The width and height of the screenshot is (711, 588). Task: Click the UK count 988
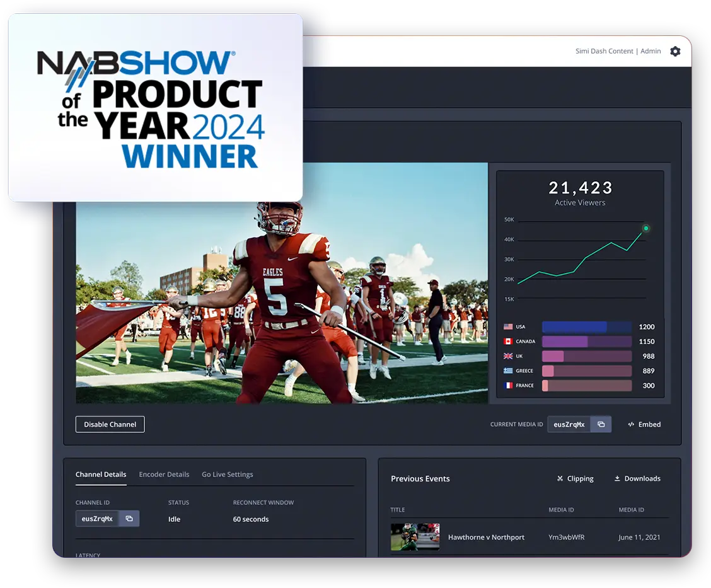pos(649,356)
